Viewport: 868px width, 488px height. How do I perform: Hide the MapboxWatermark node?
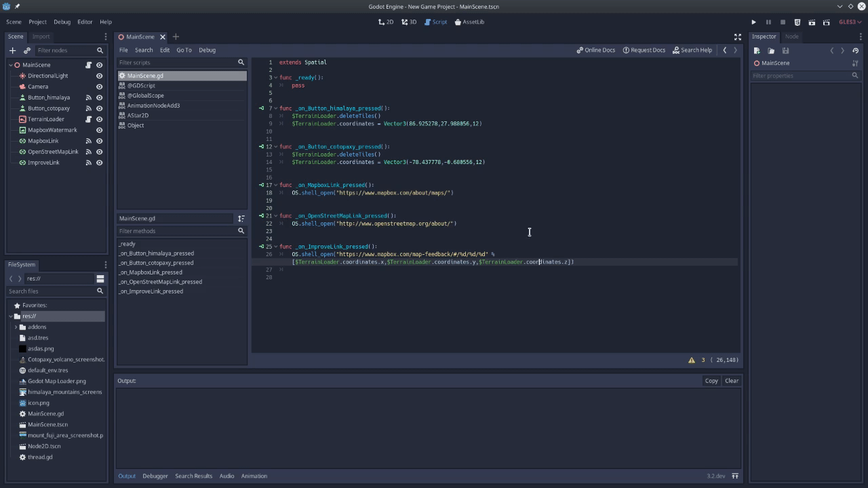click(x=99, y=129)
